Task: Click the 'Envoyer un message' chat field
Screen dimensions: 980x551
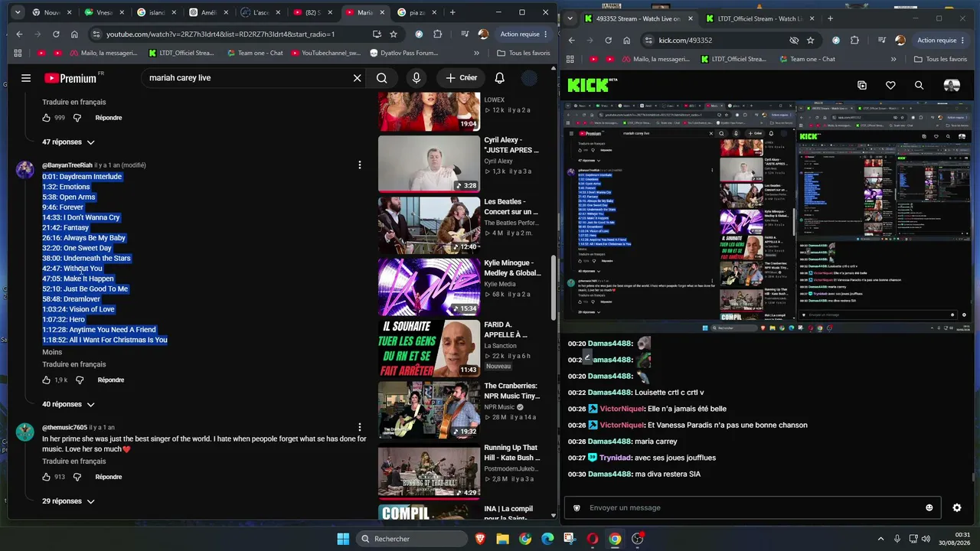Action: (x=754, y=508)
